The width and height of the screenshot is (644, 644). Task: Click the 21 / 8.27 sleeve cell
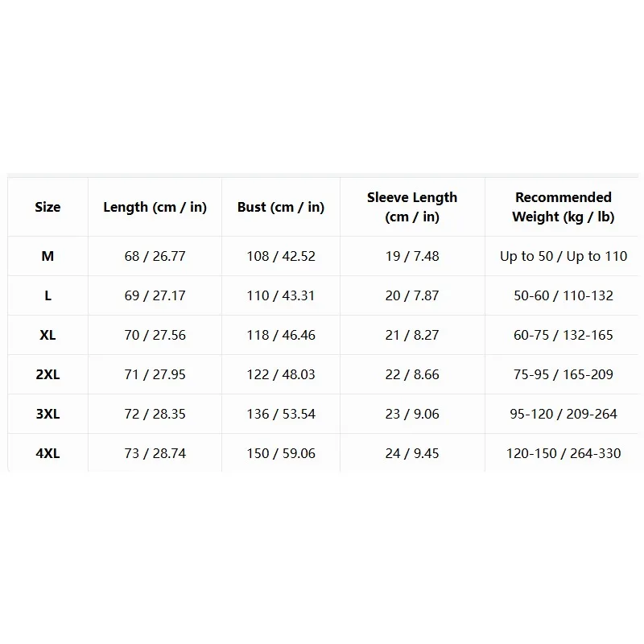tap(412, 335)
